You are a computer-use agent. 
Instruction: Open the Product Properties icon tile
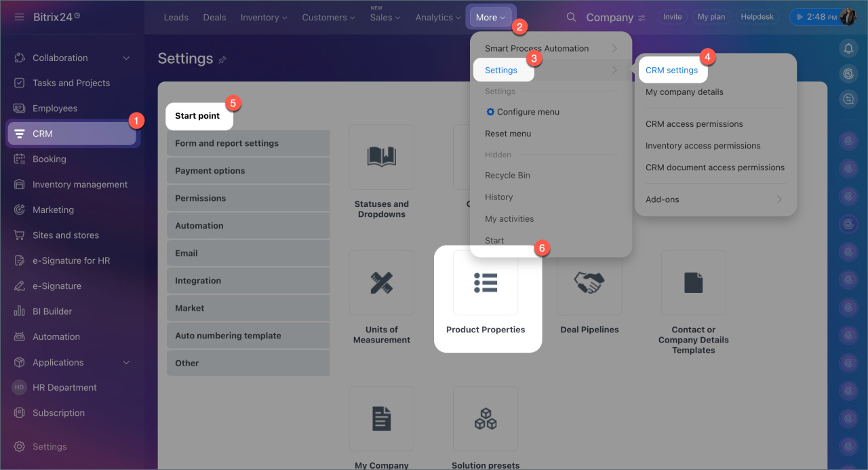pyautogui.click(x=486, y=283)
